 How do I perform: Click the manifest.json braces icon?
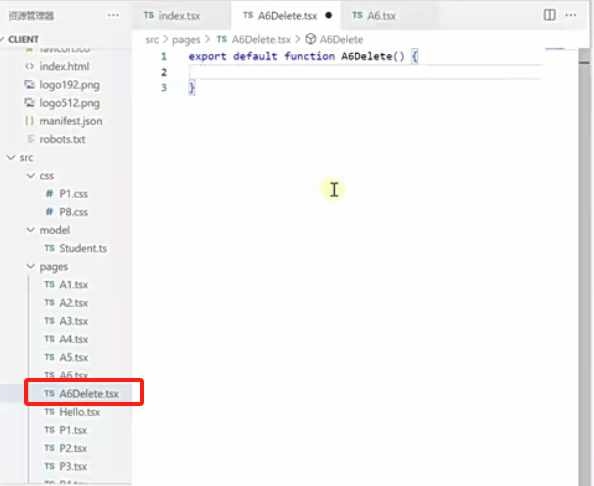tap(29, 121)
